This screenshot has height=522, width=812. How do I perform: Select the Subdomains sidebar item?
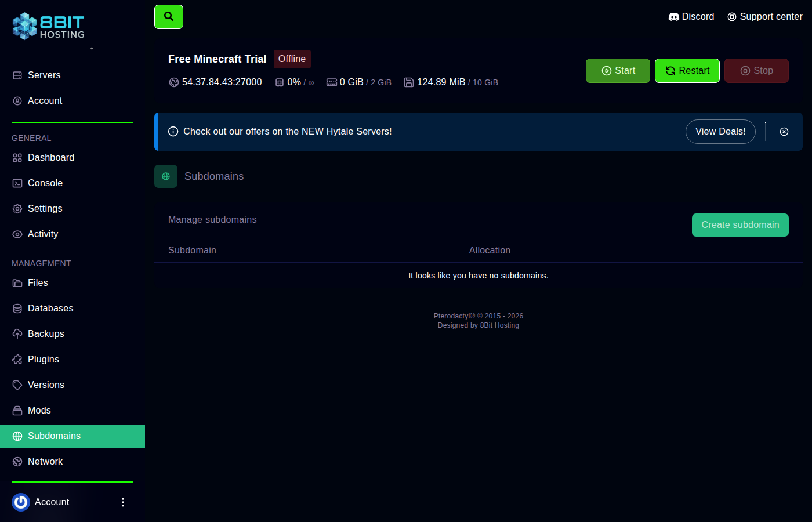[x=72, y=436]
